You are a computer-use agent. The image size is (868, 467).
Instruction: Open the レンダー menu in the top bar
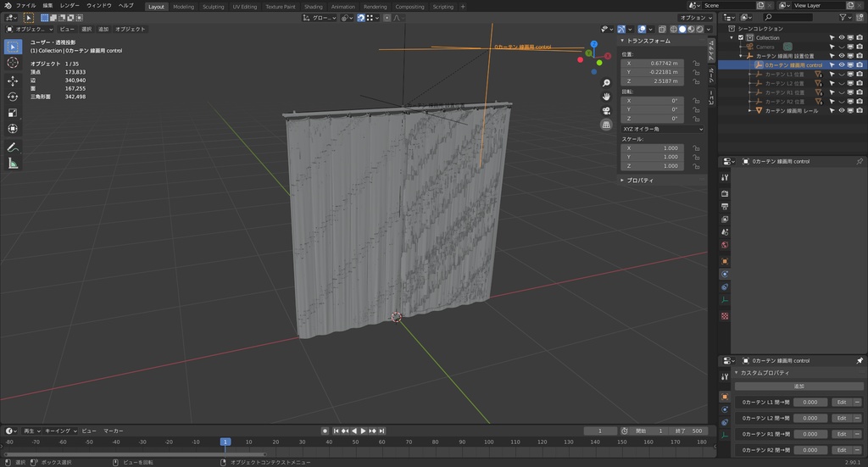click(x=70, y=6)
